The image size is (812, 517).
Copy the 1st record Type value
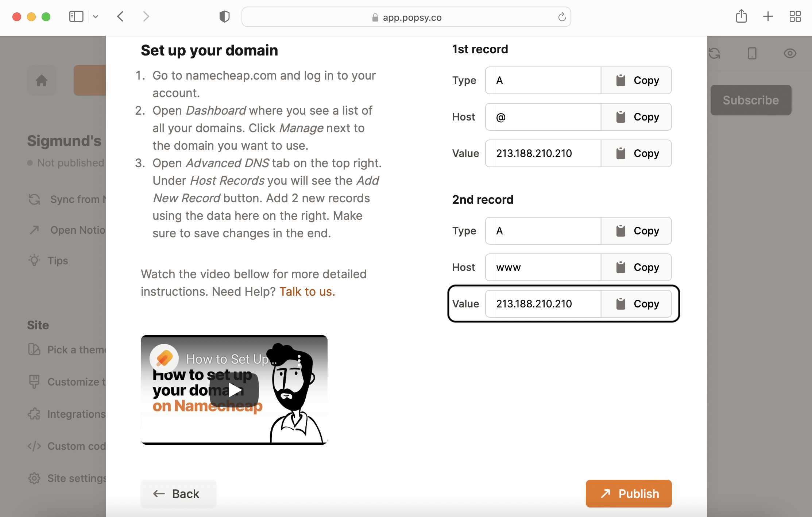pyautogui.click(x=637, y=80)
